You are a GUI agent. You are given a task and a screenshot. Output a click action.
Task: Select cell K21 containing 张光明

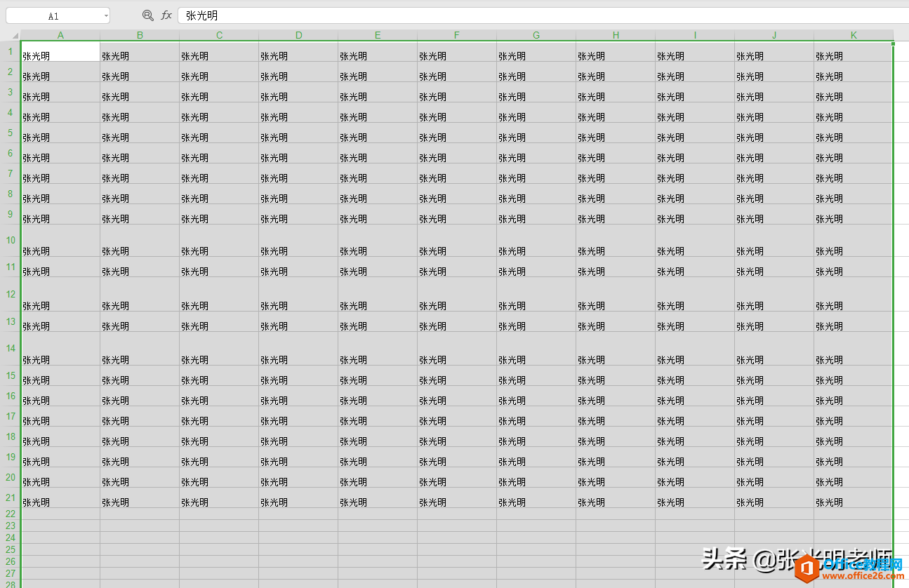pos(854,497)
